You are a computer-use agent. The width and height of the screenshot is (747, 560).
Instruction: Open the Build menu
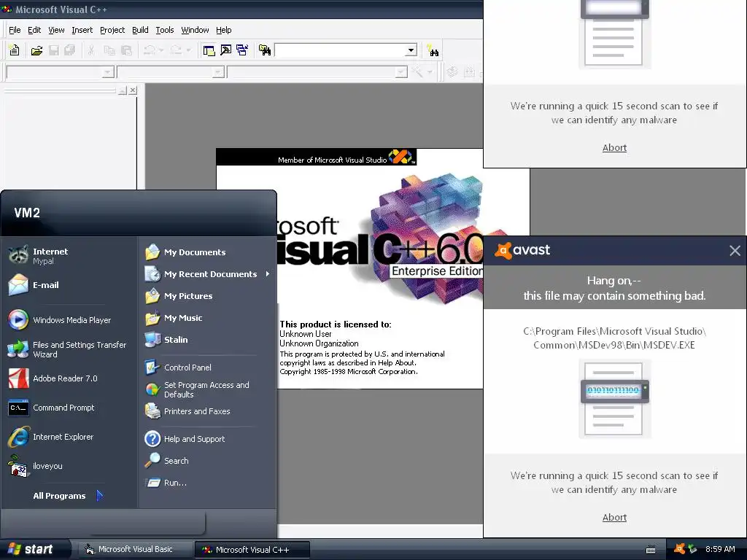[x=140, y=30]
